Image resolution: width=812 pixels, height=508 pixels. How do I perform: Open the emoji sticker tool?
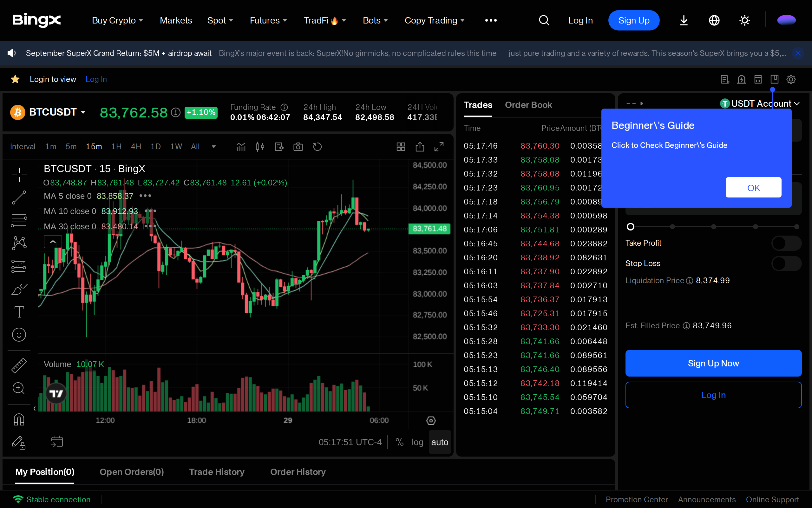19,335
